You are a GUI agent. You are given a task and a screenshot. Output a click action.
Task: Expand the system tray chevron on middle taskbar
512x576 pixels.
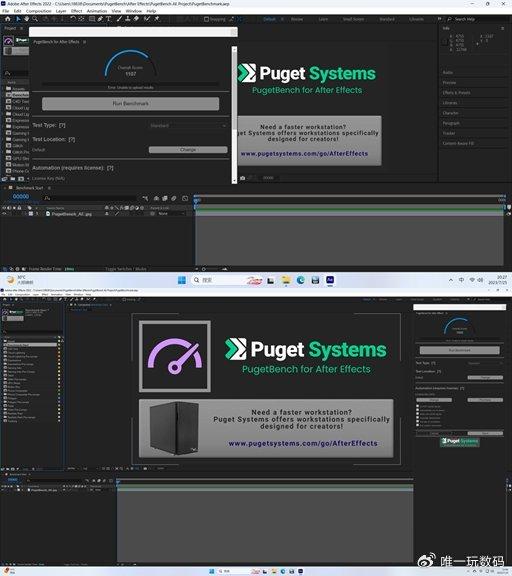click(451, 280)
